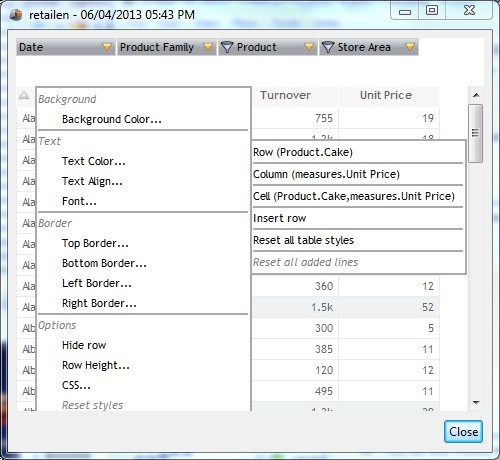The image size is (500, 460).
Task: Choose Background Color... from the menu
Action: [x=112, y=119]
